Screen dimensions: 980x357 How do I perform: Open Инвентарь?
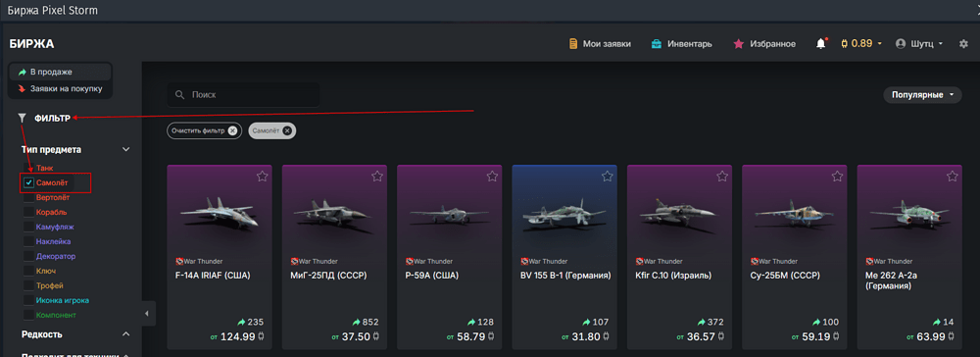click(681, 44)
